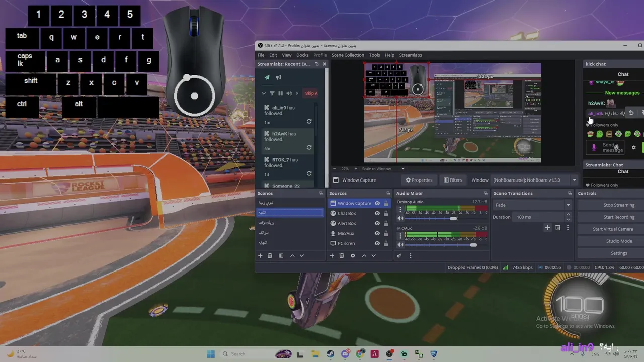Open File Explorer from the taskbar
644x362 pixels.
315,354
